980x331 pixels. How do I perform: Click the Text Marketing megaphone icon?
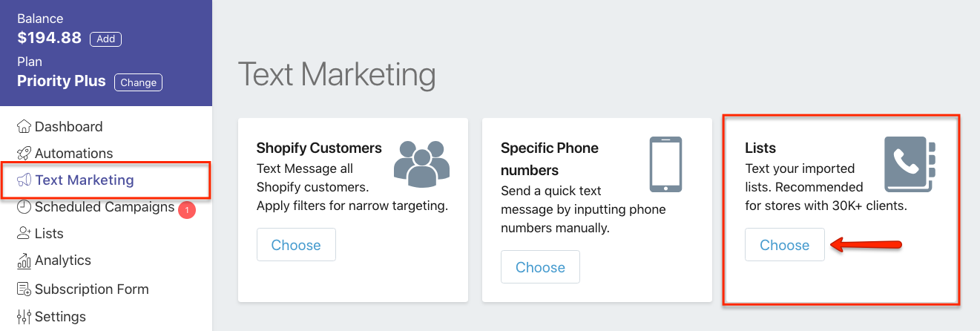[x=24, y=180]
